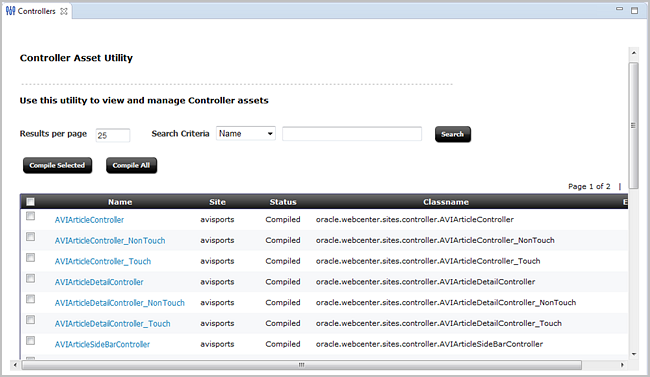
Task: Close the Controllers tab via its X icon
Action: click(x=63, y=11)
